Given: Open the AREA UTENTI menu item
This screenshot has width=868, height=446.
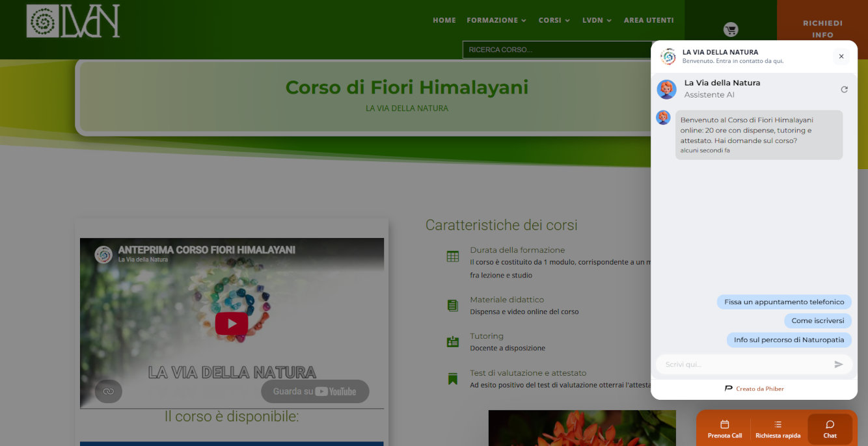Looking at the screenshot, I should pos(649,20).
